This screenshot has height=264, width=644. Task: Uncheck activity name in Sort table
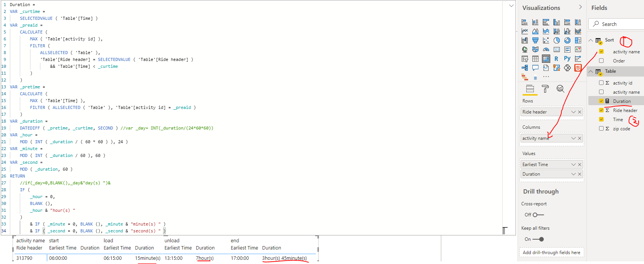[x=601, y=52]
